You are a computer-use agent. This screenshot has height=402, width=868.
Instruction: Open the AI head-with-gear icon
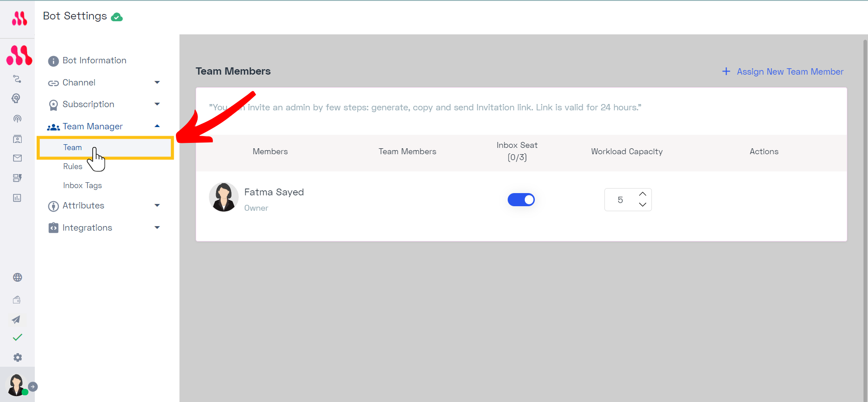tap(16, 99)
